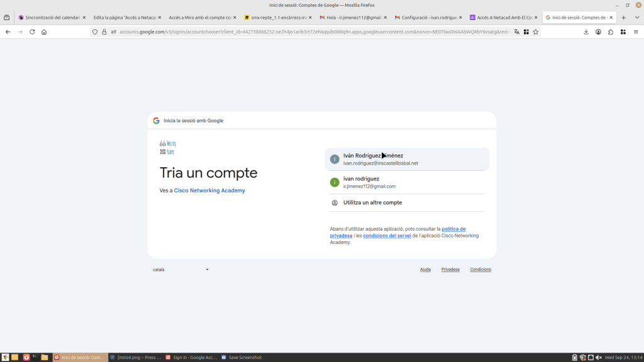Bookmark this page with star icon
644x362 pixels.
pos(536,31)
